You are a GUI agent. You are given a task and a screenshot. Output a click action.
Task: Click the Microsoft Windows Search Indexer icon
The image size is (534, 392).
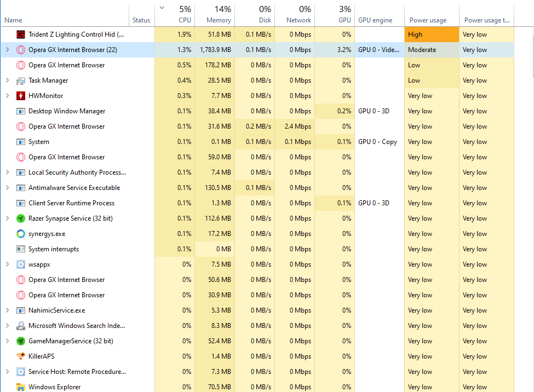21,326
